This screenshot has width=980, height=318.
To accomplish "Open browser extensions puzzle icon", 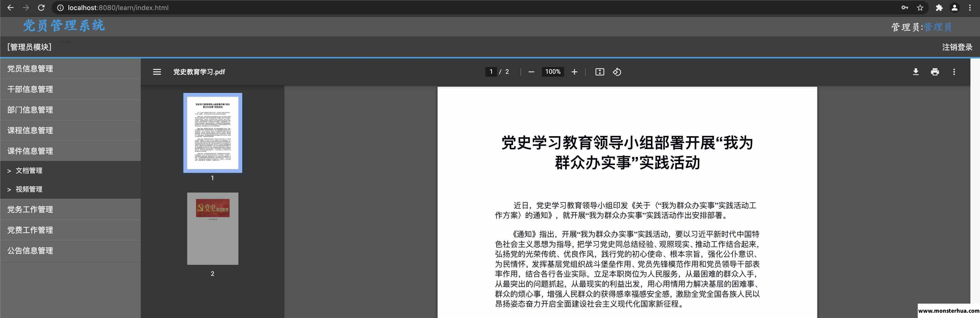I will (939, 8).
